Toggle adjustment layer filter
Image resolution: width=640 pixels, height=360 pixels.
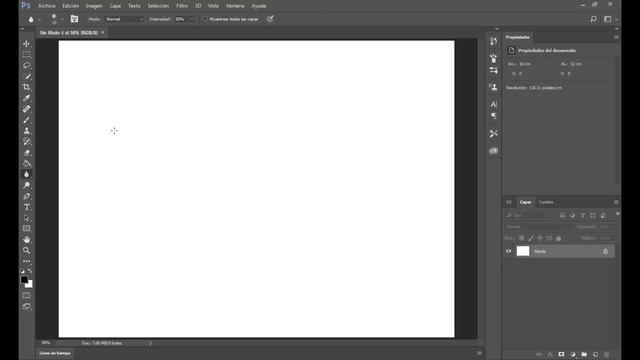[x=573, y=215]
